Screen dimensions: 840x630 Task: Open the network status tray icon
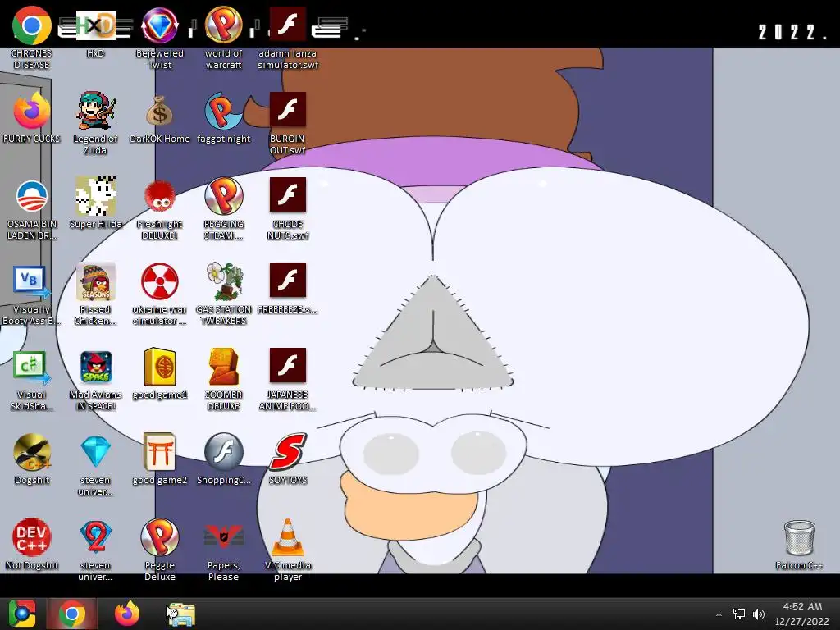pyautogui.click(x=739, y=614)
